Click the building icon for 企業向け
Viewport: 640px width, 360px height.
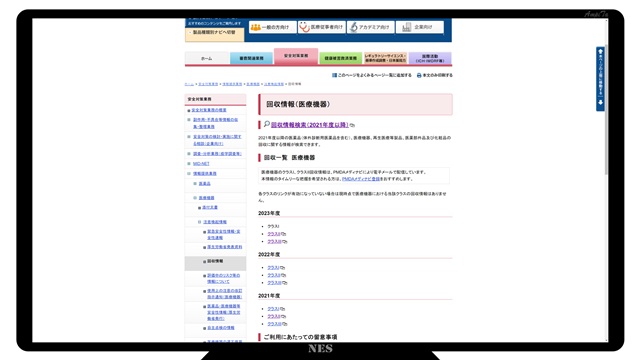click(x=406, y=27)
